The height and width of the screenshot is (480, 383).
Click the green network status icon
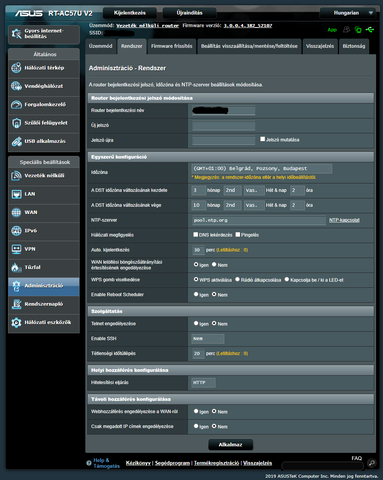pyautogui.click(x=358, y=30)
